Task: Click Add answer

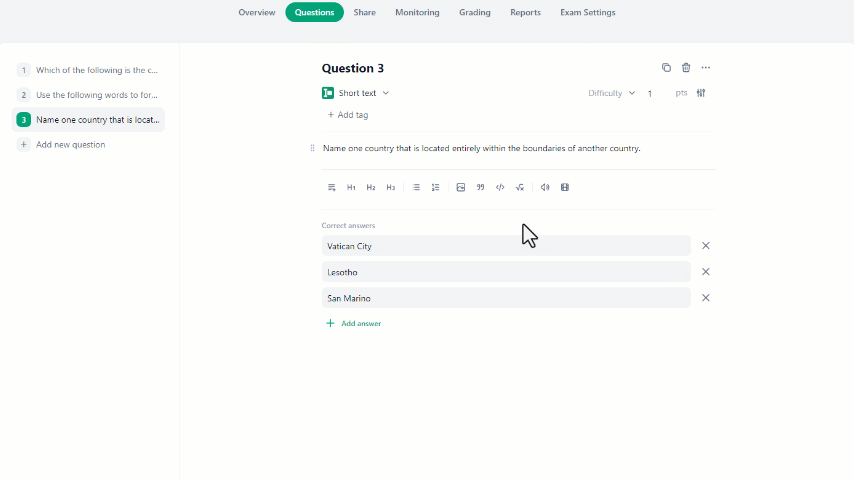Action: click(353, 324)
